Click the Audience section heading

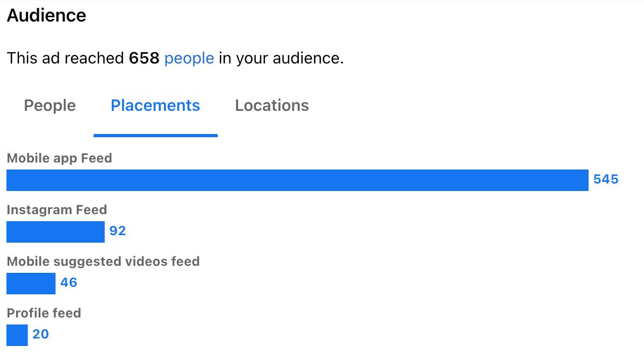[46, 16]
